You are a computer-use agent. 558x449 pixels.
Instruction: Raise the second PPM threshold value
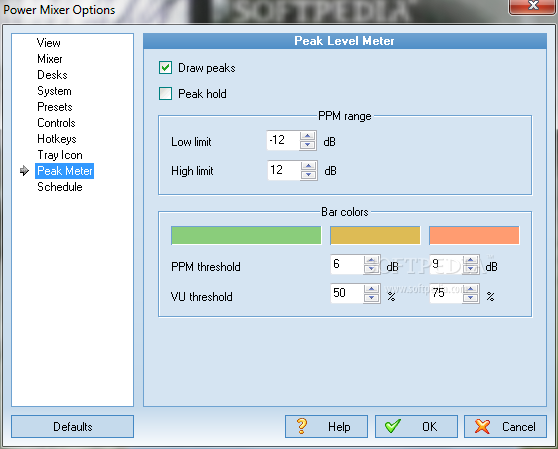coord(471,260)
